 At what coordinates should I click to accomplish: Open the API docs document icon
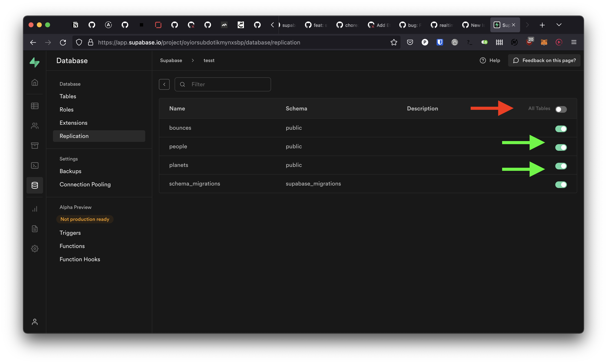pyautogui.click(x=35, y=229)
